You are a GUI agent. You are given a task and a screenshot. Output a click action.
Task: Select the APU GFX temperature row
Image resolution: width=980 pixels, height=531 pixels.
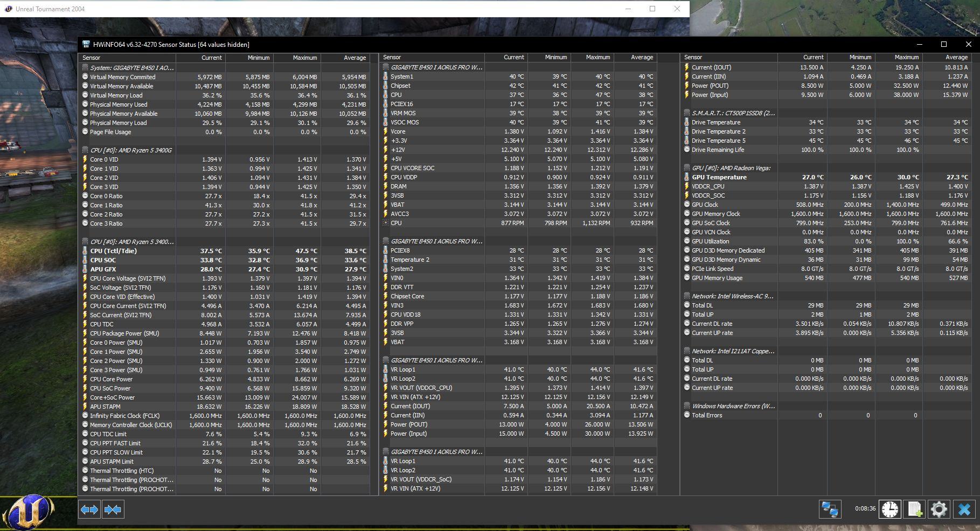click(x=224, y=269)
